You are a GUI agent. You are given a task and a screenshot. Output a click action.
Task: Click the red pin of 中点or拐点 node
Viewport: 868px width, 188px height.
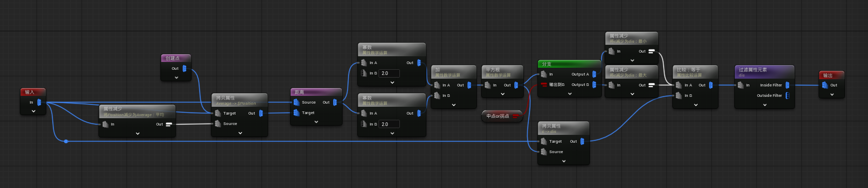pyautogui.click(x=515, y=116)
